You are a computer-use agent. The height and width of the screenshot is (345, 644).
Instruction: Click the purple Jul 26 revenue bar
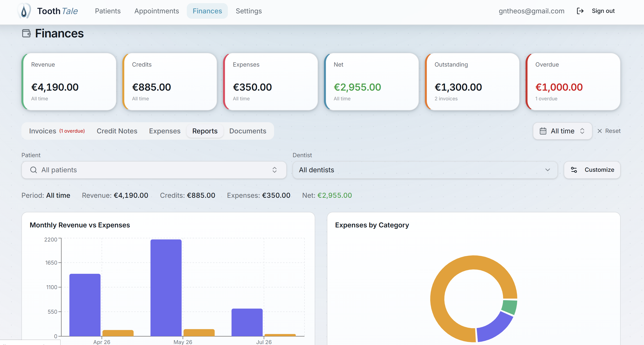click(x=247, y=322)
